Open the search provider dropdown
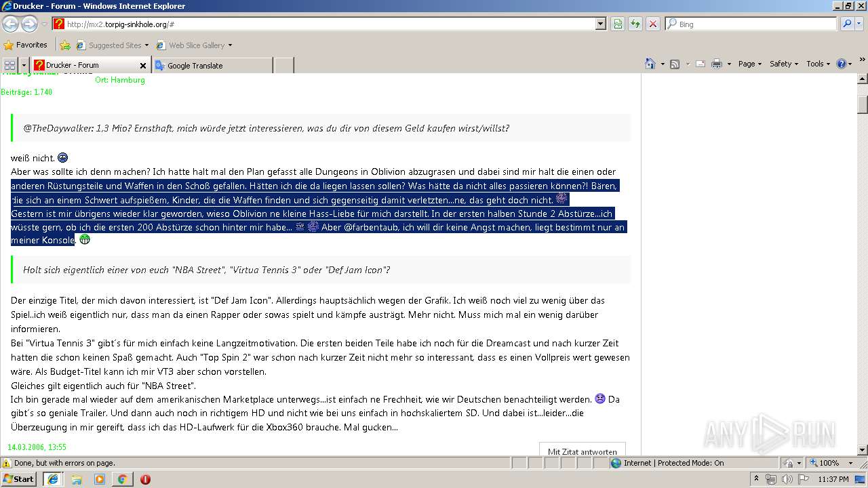 [x=860, y=24]
